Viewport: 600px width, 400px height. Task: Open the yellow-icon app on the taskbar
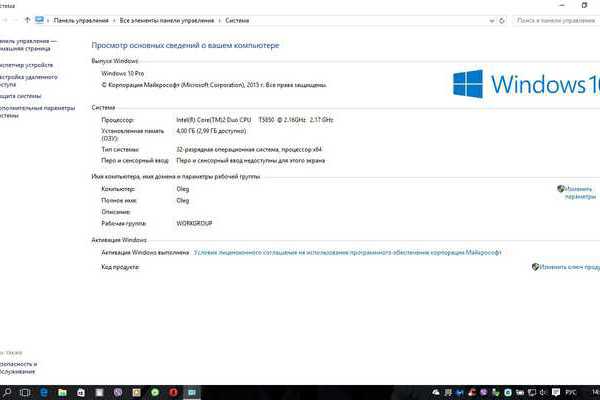tap(136, 392)
